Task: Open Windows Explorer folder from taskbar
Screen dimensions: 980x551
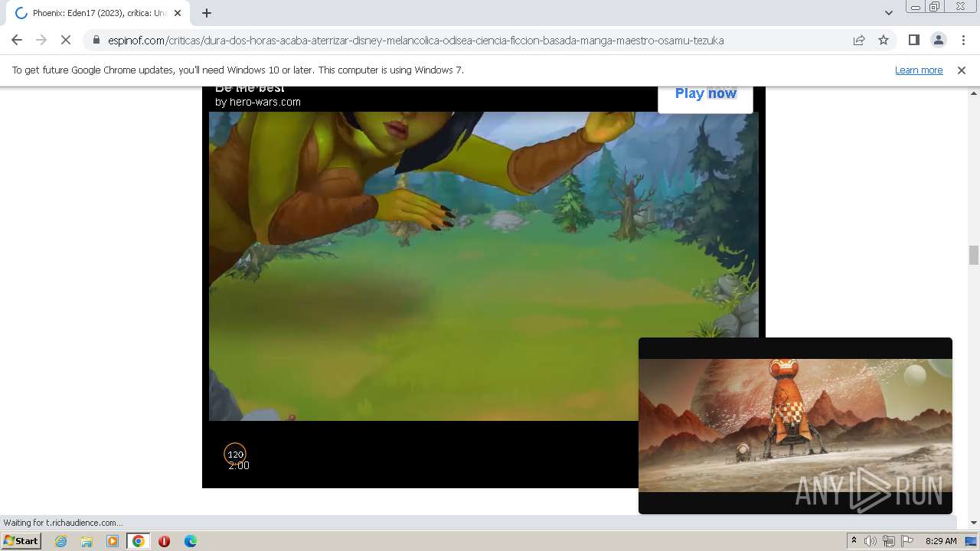Action: pyautogui.click(x=87, y=541)
